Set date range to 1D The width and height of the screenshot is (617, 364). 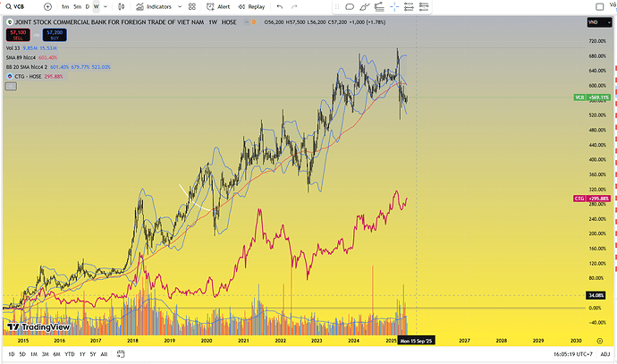(12, 354)
